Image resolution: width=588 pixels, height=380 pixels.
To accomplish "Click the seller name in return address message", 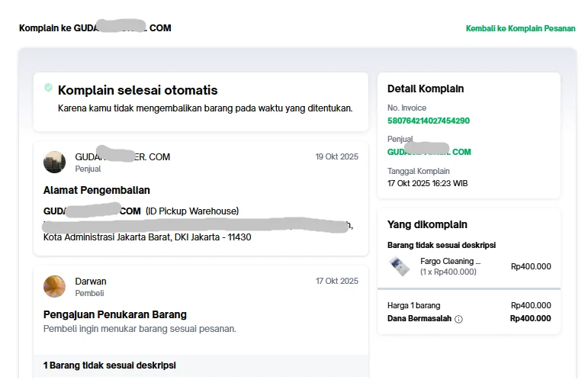I will point(122,156).
